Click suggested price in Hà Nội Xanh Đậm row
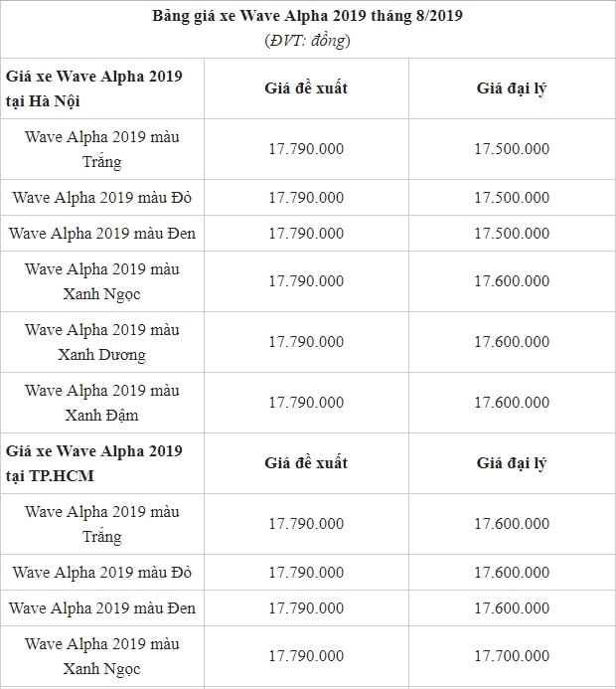Screen dimensions: 616x689 tap(306, 403)
